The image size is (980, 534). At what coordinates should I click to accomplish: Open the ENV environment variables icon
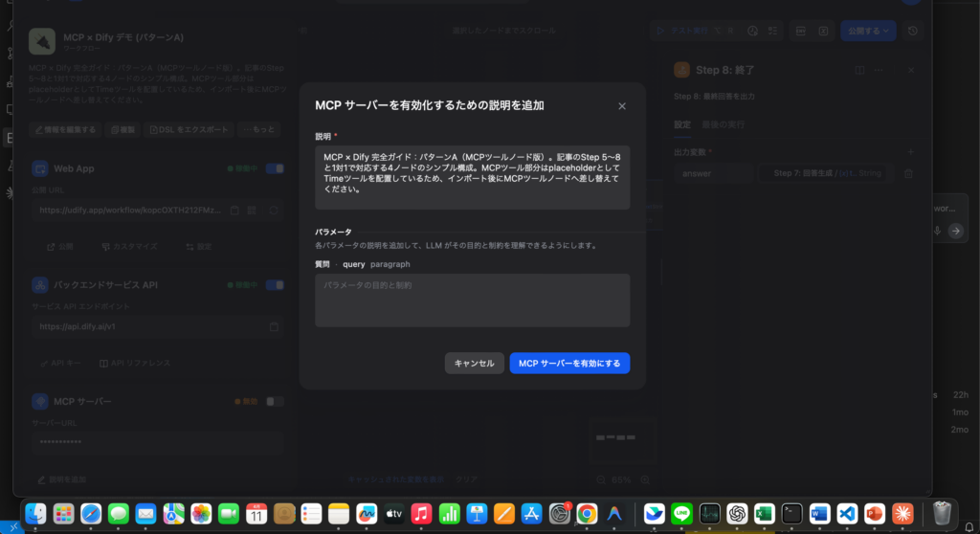click(801, 31)
